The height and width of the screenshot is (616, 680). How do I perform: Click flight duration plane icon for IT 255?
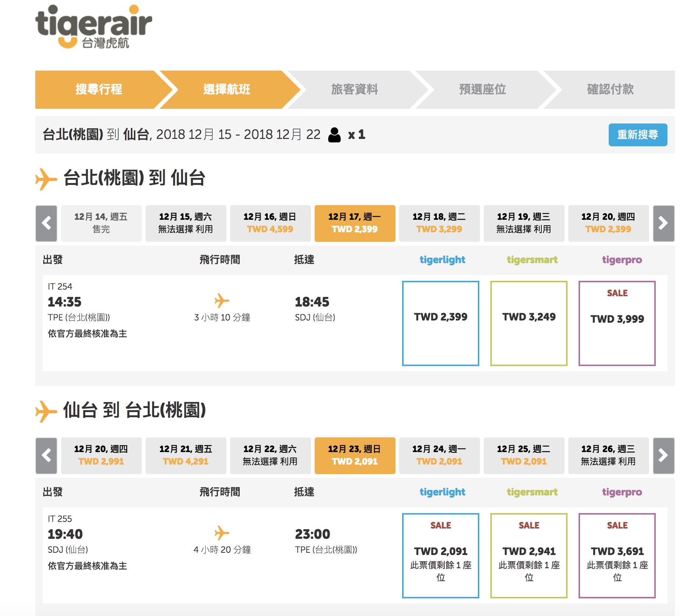(x=222, y=533)
